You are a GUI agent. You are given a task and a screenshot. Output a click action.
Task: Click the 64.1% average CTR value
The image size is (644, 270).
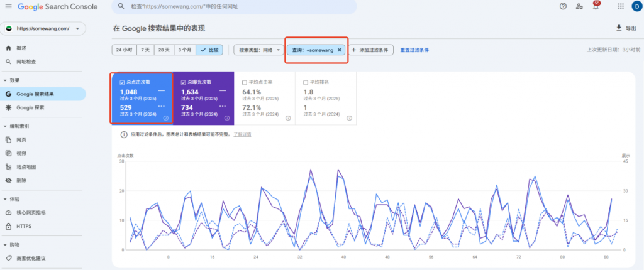pyautogui.click(x=252, y=92)
